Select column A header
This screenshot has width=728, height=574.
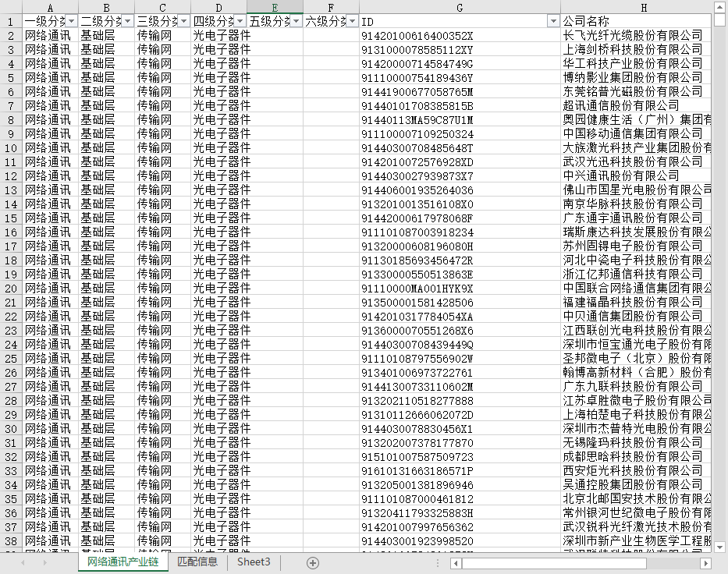[50, 8]
